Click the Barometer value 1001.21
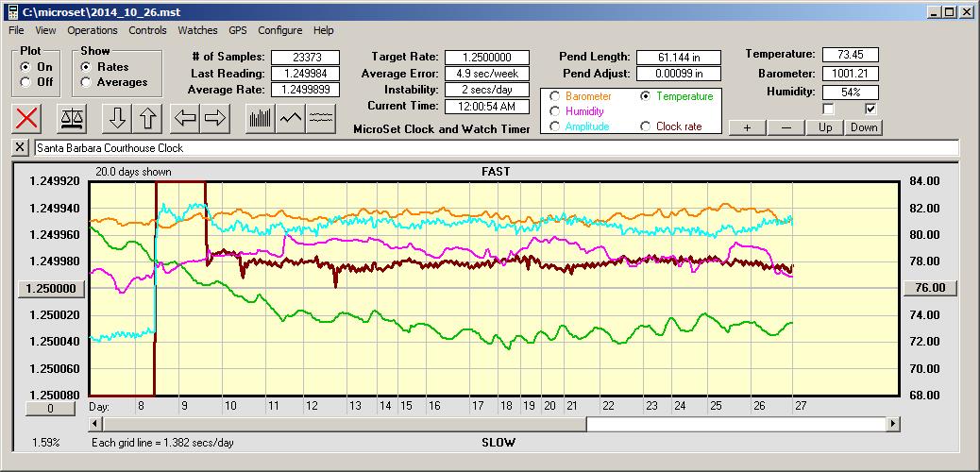The image size is (980, 472). (851, 74)
